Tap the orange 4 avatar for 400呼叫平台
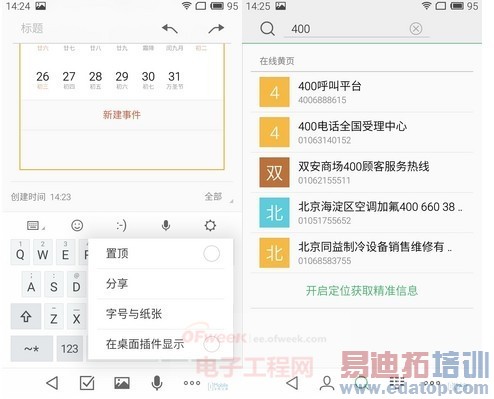 (x=274, y=92)
